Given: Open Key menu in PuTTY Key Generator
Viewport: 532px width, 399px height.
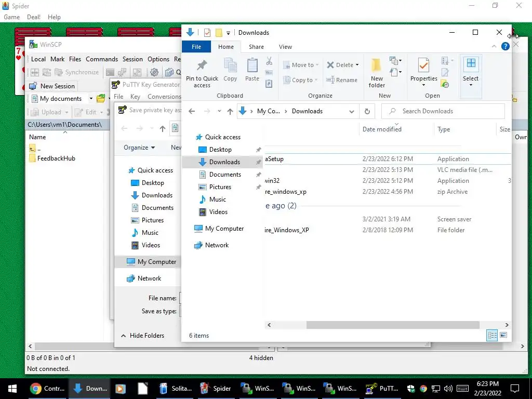Looking at the screenshot, I should [x=135, y=97].
